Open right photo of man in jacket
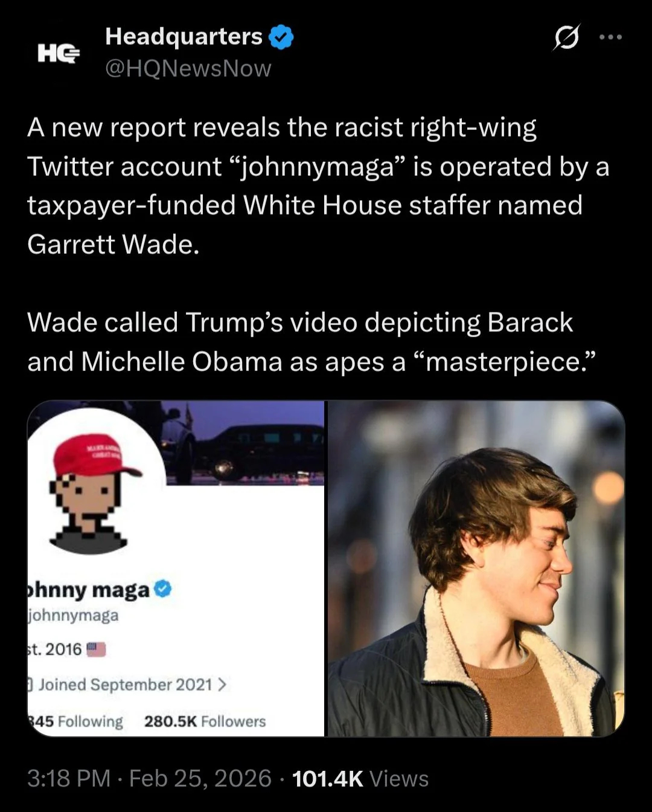 coord(476,569)
